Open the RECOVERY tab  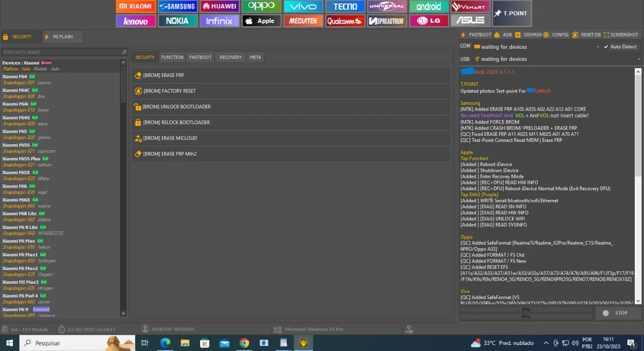[x=230, y=57]
